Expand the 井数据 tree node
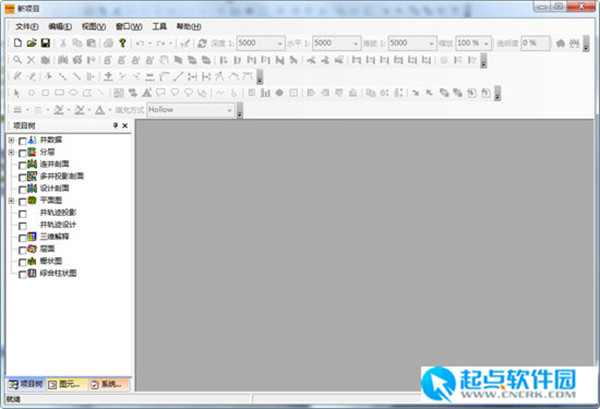Viewport: 600px width, 409px height. coord(11,140)
